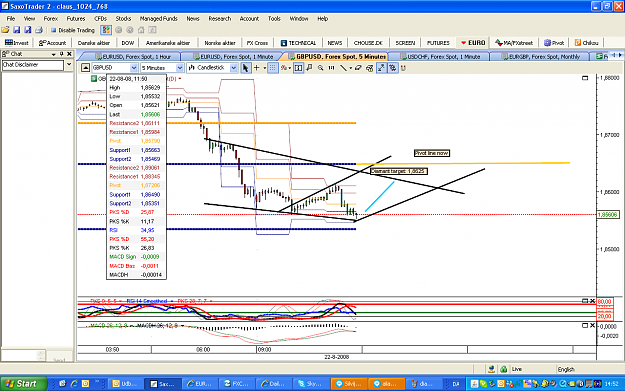Click the chat message input field
This screenshot has width=625, height=391.
click(23, 355)
